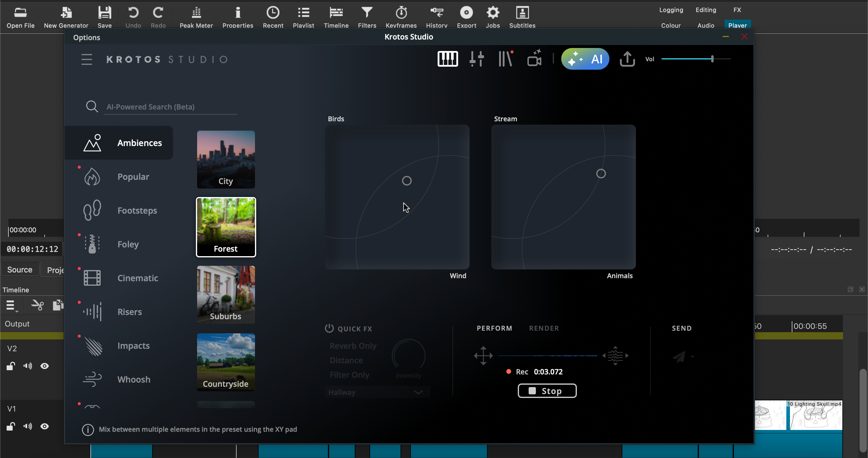Image resolution: width=868 pixels, height=458 pixels.
Task: Open the sound library icon
Action: click(505, 59)
